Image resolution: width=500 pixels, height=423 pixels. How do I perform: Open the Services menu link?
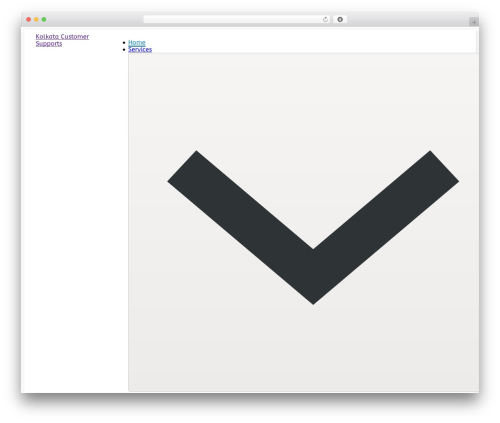[140, 49]
